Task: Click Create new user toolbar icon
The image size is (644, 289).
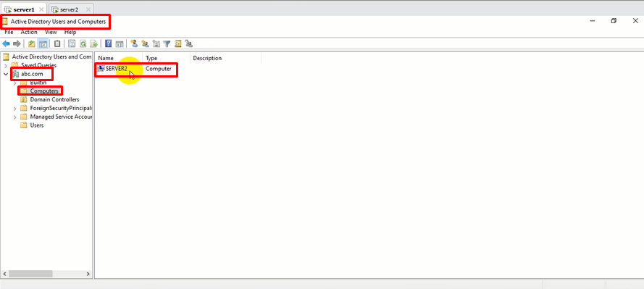Action: click(134, 43)
